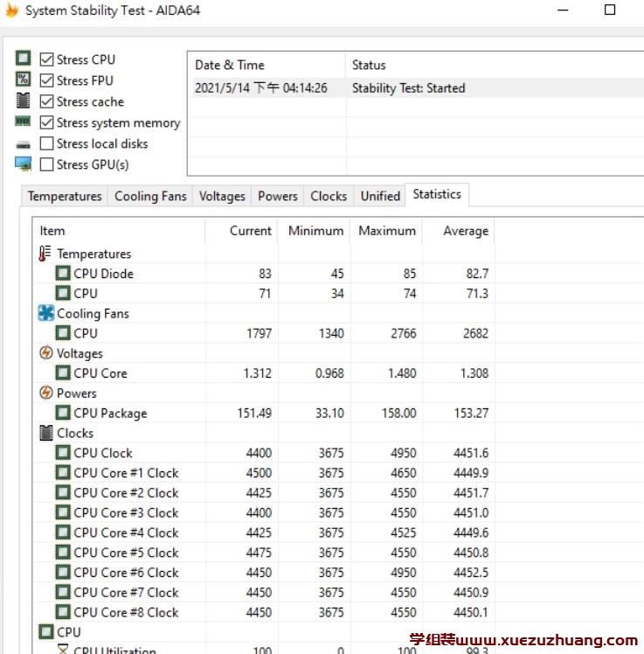Screen dimensions: 644x654
Task: Click the Stress FPU percent icon
Action: point(23,79)
